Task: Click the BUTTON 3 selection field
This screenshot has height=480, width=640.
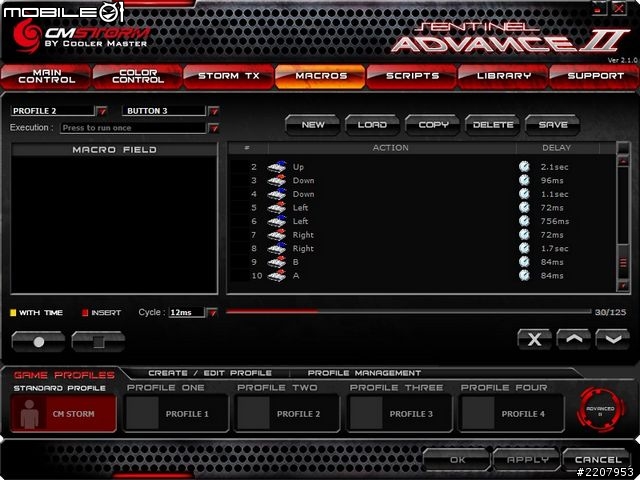Action: (x=164, y=111)
